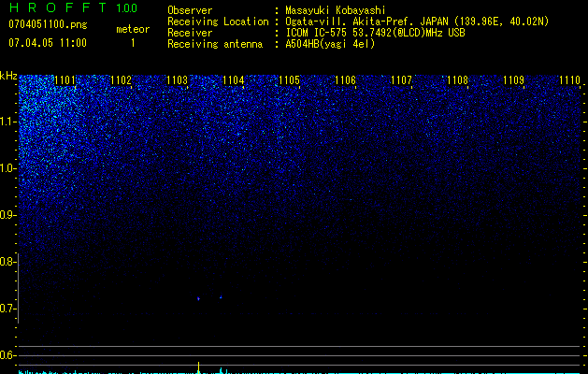Select the file name 0704051100.png
This screenshot has height=374, width=588.
pos(48,24)
